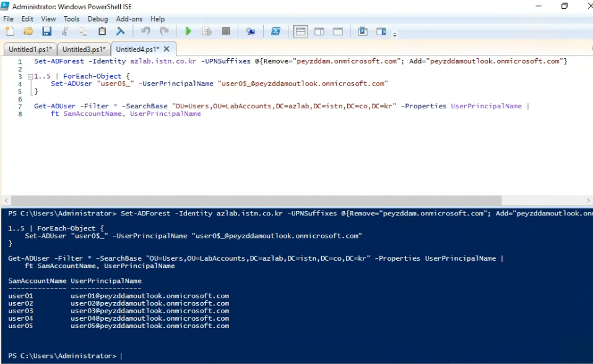Switch to Untitled3.ps1 tab
Screen dimensions: 593x364
[84, 49]
